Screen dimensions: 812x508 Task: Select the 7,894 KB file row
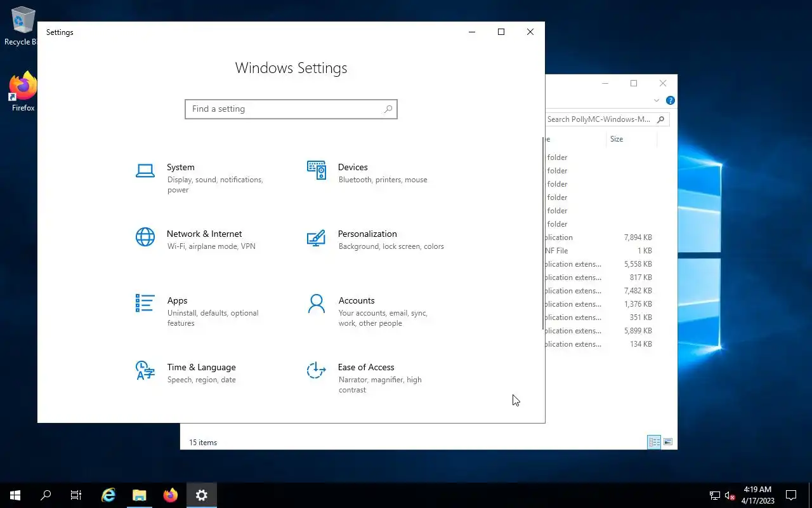(x=601, y=237)
